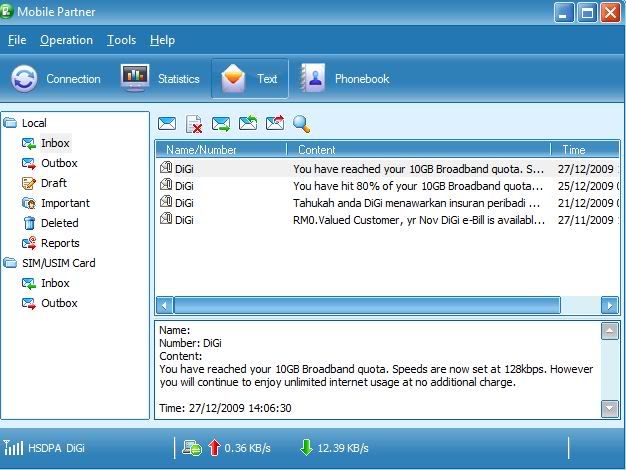Open the Important folder
The width and height of the screenshot is (626, 470).
tap(64, 203)
